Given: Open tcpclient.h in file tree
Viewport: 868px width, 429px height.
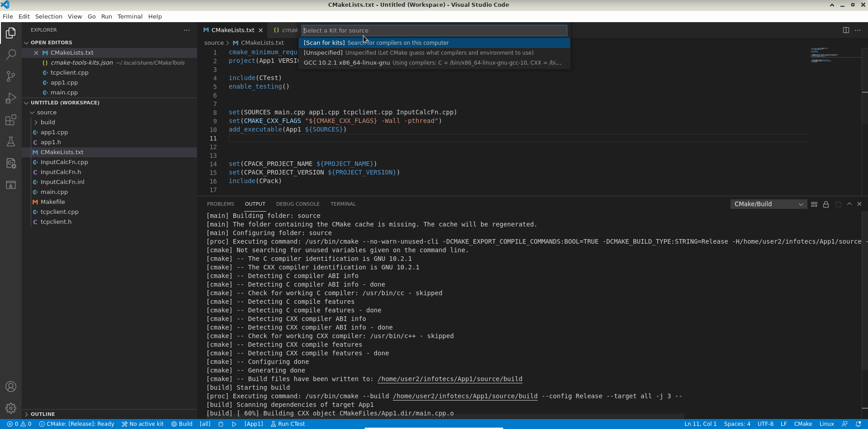Looking at the screenshot, I should [x=109, y=222].
